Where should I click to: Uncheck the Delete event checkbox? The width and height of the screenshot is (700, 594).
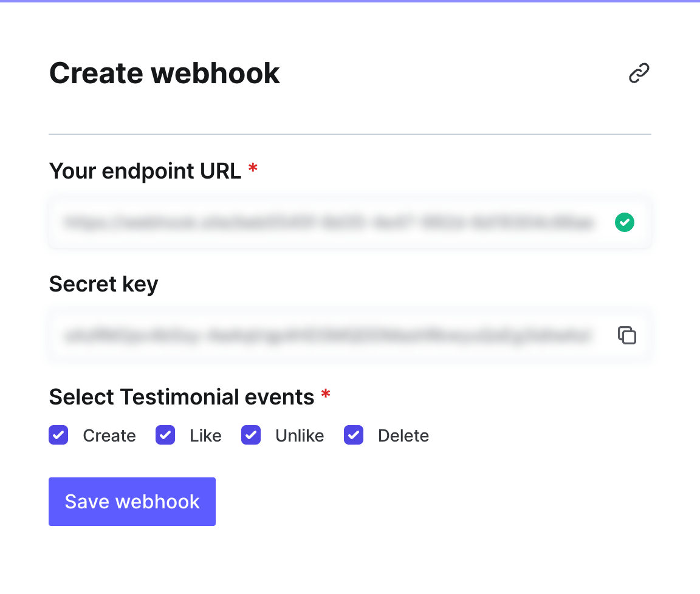tap(354, 435)
